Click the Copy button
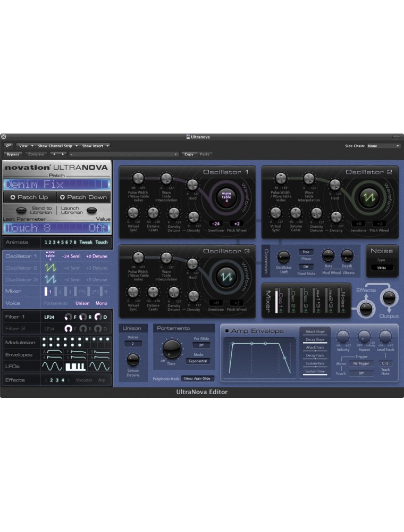 (189, 154)
